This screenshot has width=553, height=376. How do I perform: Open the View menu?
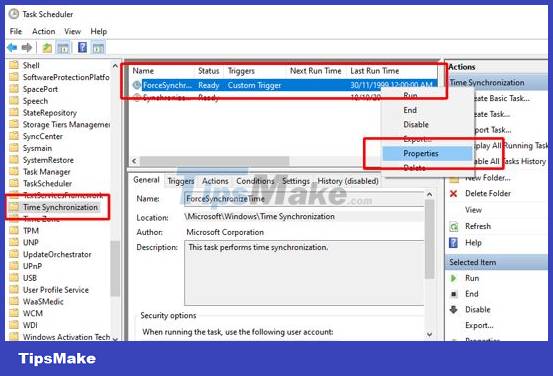click(73, 31)
